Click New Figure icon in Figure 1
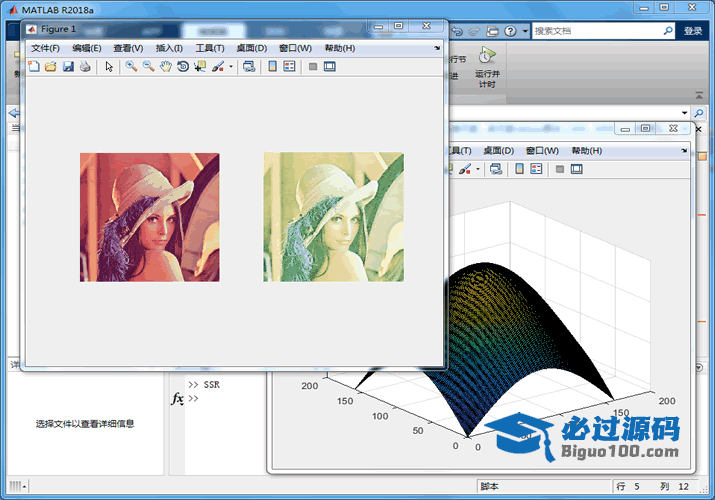This screenshot has width=715, height=500. (34, 67)
